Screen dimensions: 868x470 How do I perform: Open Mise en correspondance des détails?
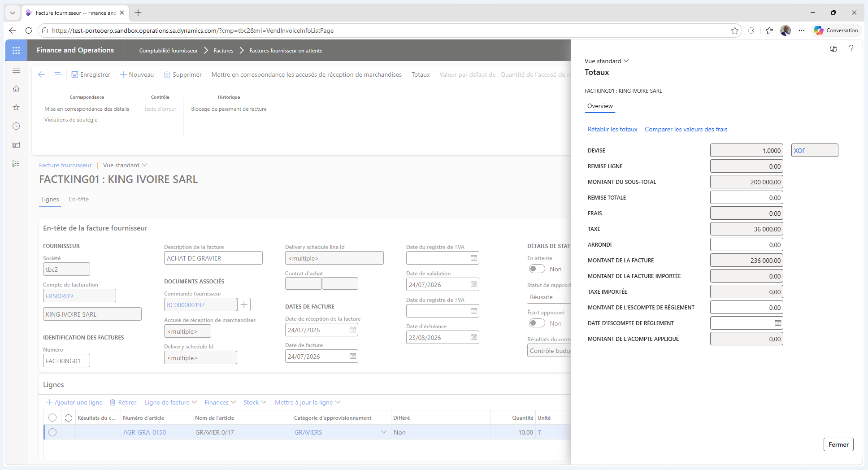(87, 109)
